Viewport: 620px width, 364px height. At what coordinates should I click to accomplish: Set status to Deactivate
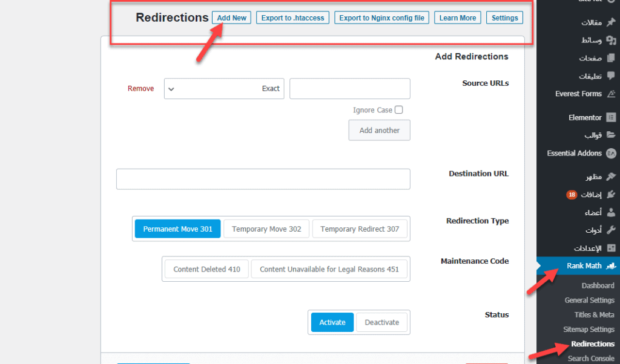pyautogui.click(x=381, y=322)
